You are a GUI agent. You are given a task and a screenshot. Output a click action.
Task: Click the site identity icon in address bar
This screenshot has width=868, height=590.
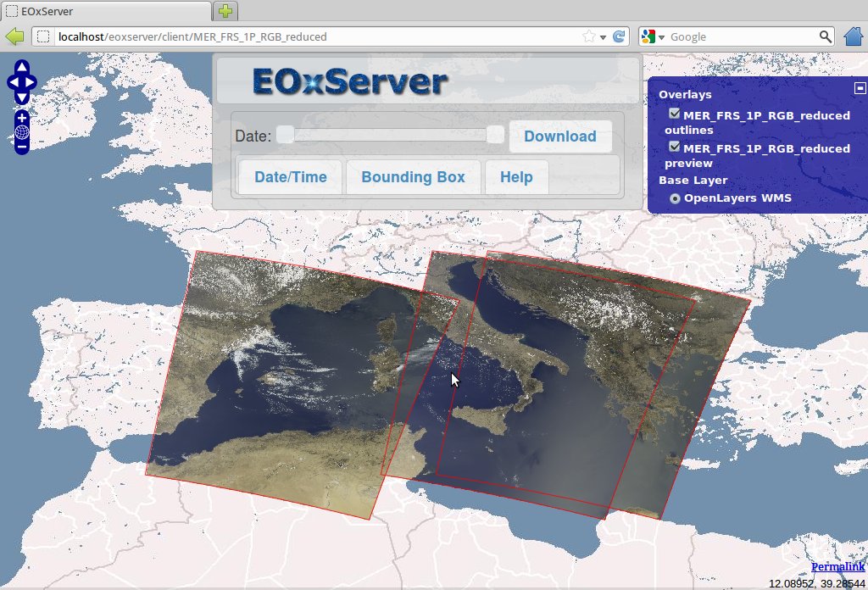[43, 36]
